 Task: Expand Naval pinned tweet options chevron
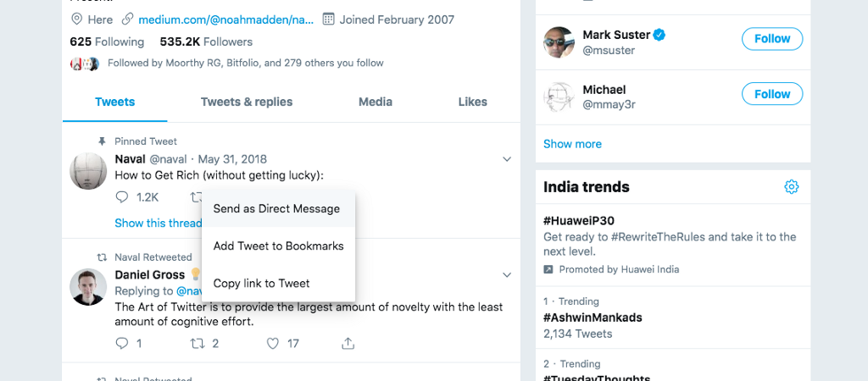[507, 159]
